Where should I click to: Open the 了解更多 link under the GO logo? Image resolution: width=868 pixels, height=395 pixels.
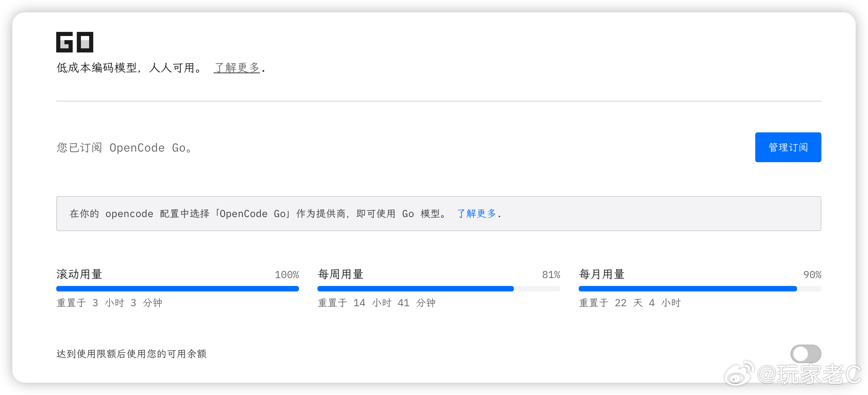point(237,68)
